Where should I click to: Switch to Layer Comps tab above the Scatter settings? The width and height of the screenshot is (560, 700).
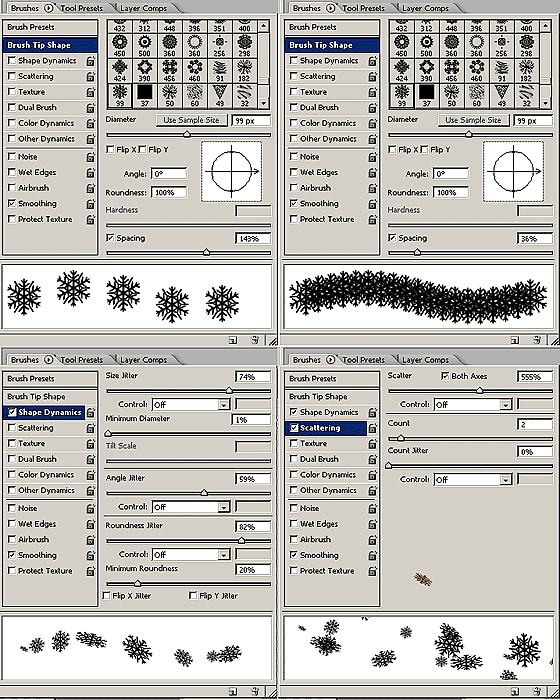pos(424,360)
